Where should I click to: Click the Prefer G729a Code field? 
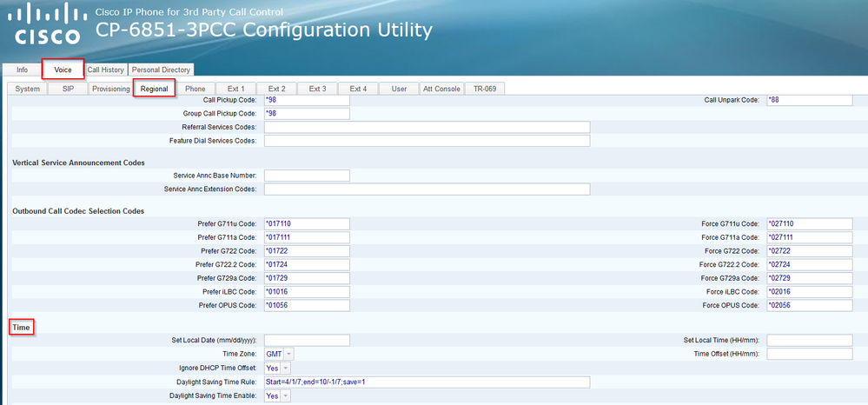tap(308, 278)
